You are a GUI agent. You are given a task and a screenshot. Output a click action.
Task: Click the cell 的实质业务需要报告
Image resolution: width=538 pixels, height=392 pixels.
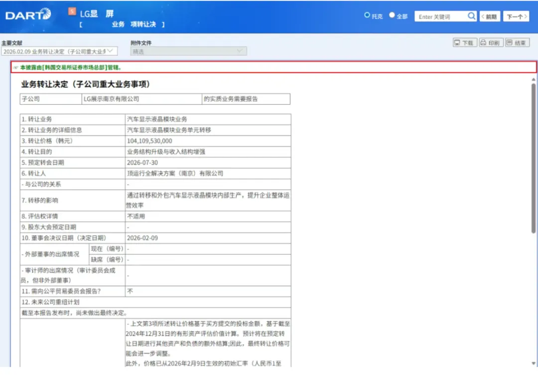pyautogui.click(x=246, y=99)
